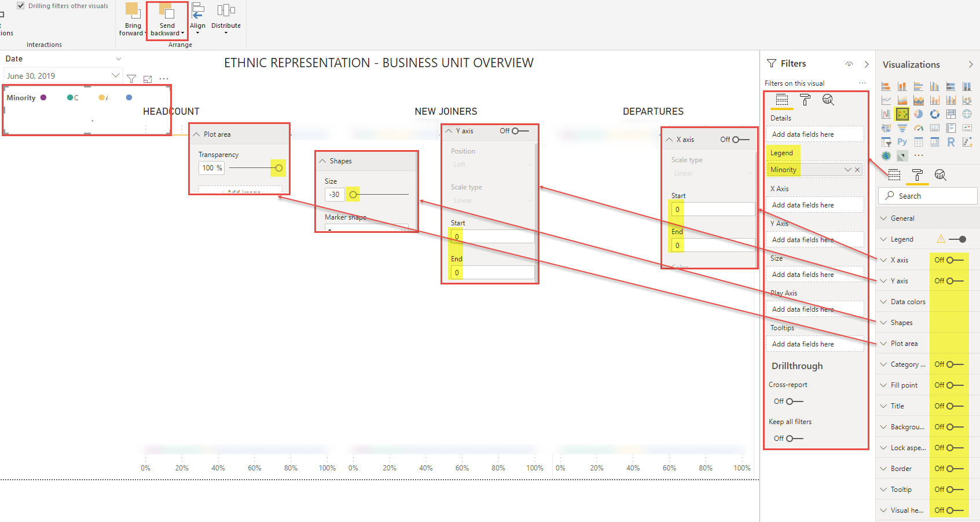Toggle the Border switch
Image resolution: width=980 pixels, height=522 pixels.
point(955,469)
